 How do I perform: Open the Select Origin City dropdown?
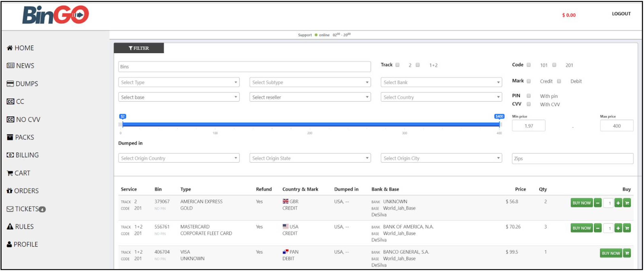pyautogui.click(x=441, y=158)
